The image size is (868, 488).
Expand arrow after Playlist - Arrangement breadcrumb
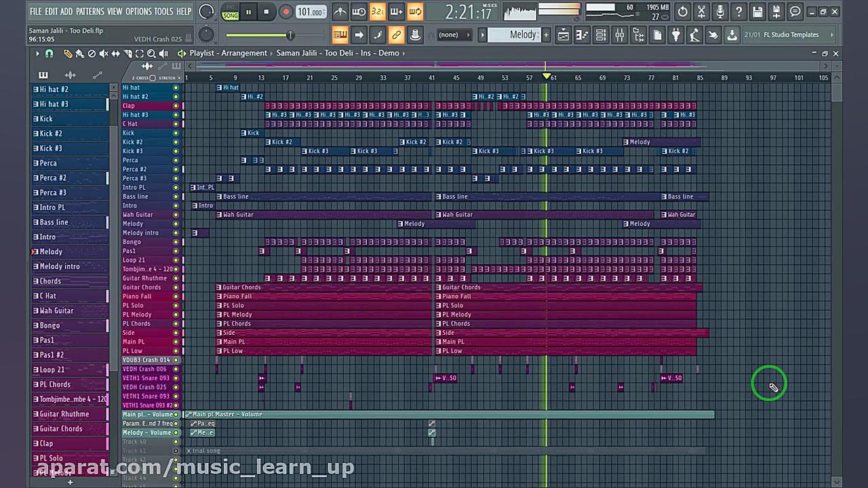pyautogui.click(x=272, y=53)
